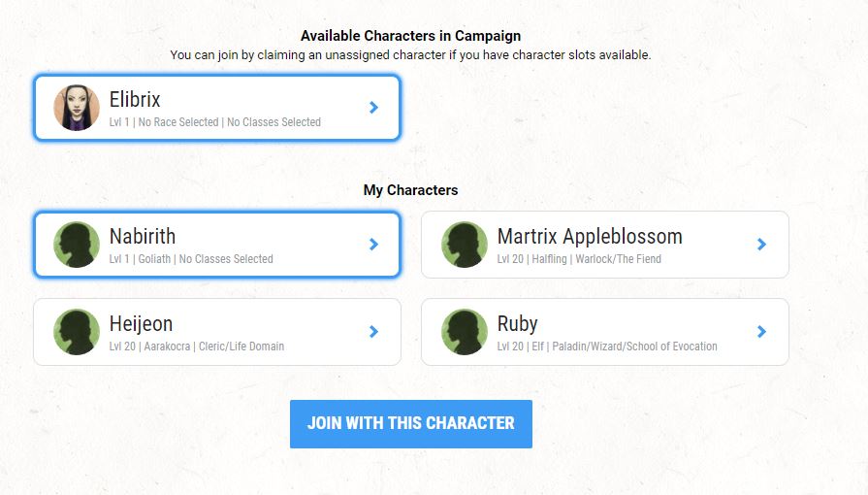Click Join With This Character button

(x=411, y=424)
